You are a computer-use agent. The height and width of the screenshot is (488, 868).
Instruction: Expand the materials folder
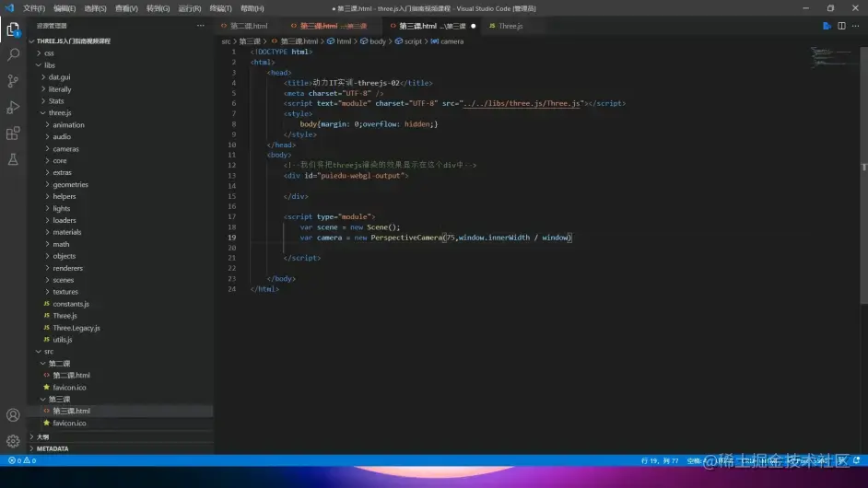[x=67, y=232]
